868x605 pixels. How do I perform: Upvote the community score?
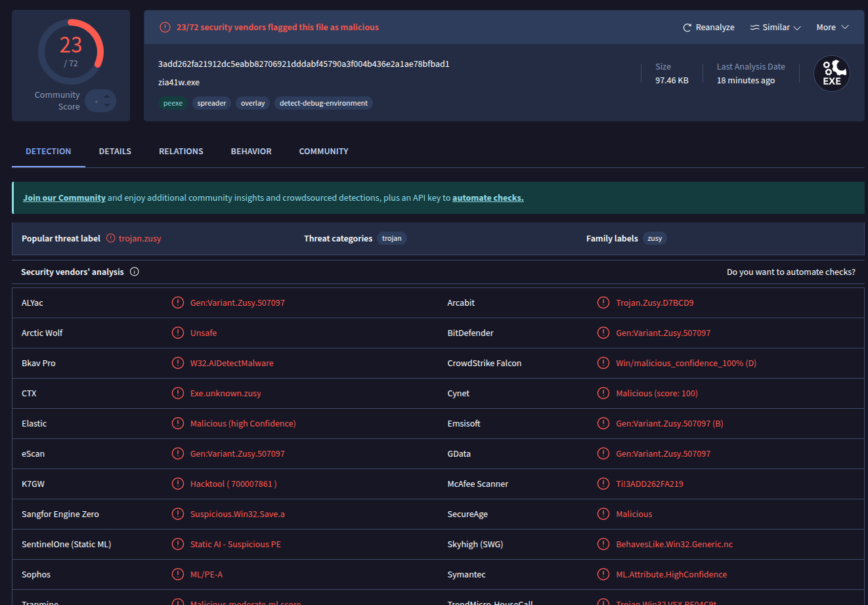click(x=107, y=96)
